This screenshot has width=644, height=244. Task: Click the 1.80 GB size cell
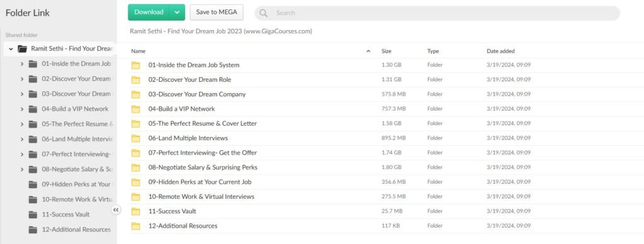click(391, 168)
